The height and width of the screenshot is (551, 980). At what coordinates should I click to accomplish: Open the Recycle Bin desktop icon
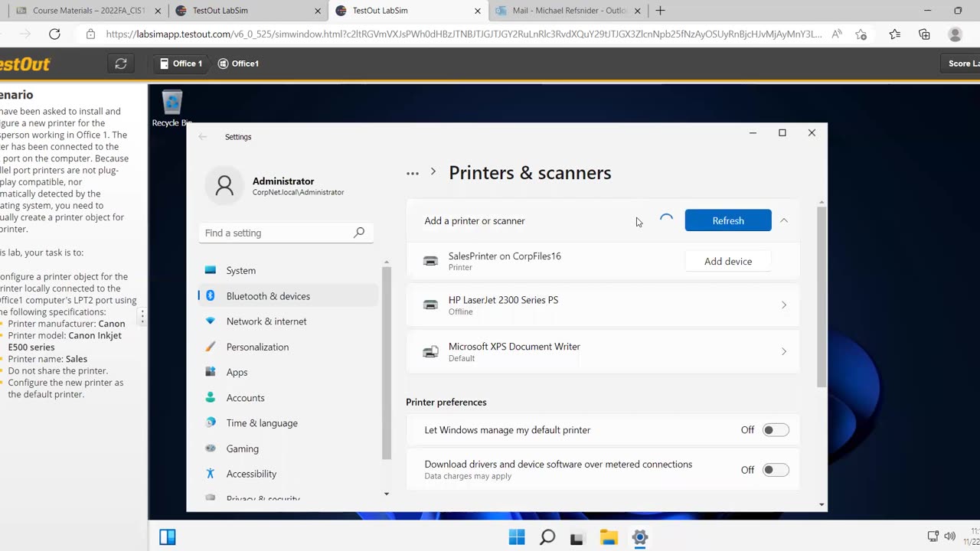point(172,109)
